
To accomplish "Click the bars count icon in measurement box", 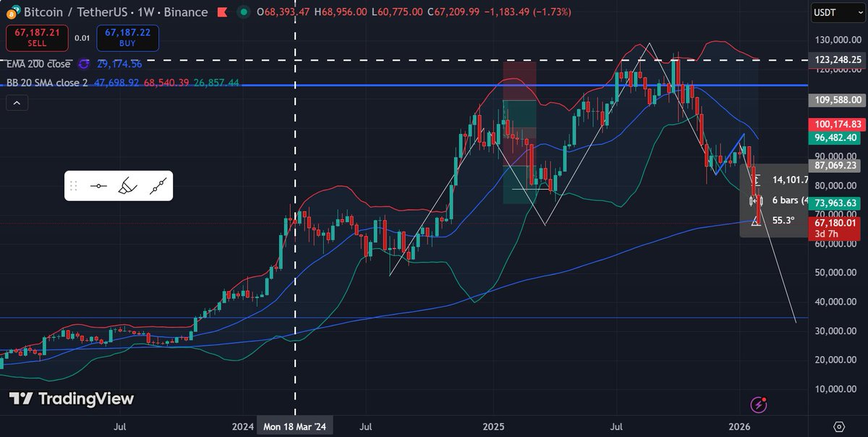I will (757, 200).
